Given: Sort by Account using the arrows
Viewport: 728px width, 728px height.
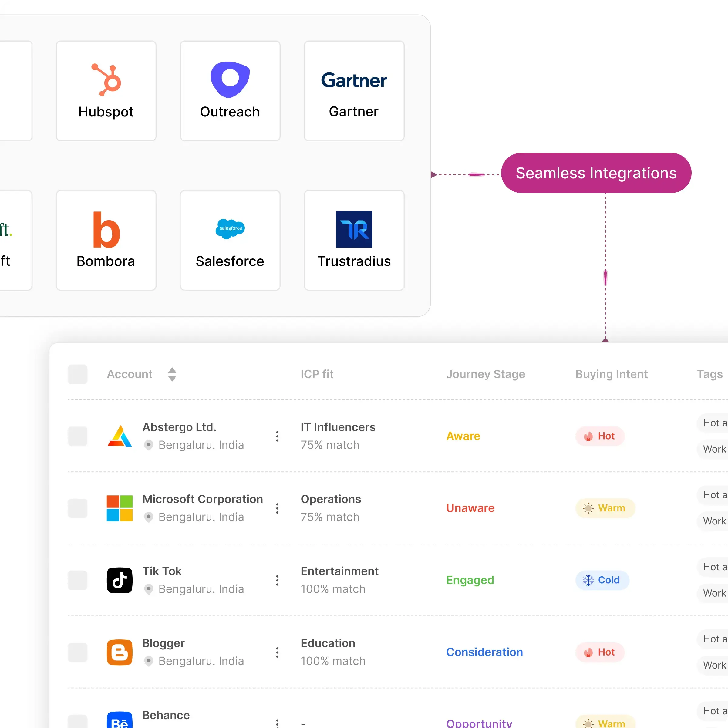Looking at the screenshot, I should (172, 374).
